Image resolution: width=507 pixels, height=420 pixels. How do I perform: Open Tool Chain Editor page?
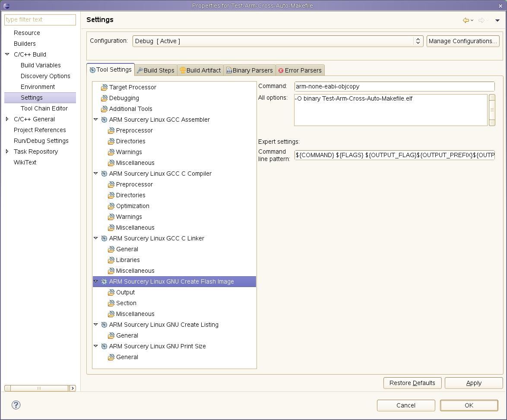tap(44, 108)
